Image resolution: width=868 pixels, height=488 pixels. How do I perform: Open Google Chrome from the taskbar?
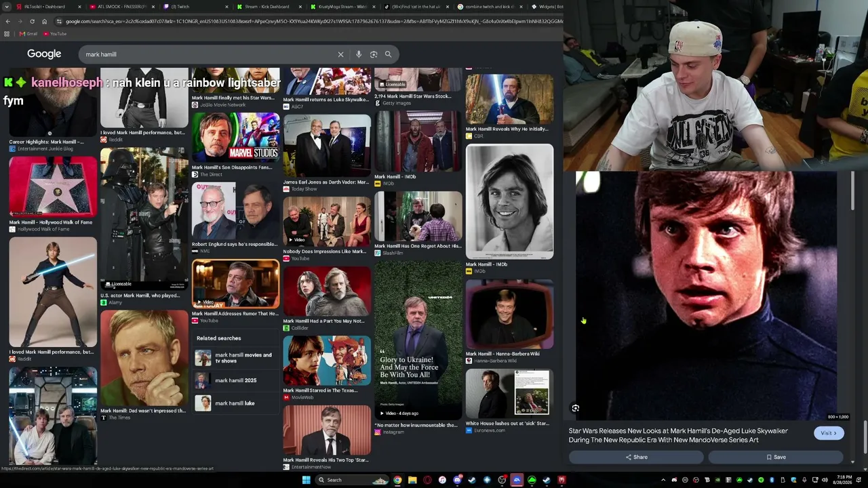397,480
